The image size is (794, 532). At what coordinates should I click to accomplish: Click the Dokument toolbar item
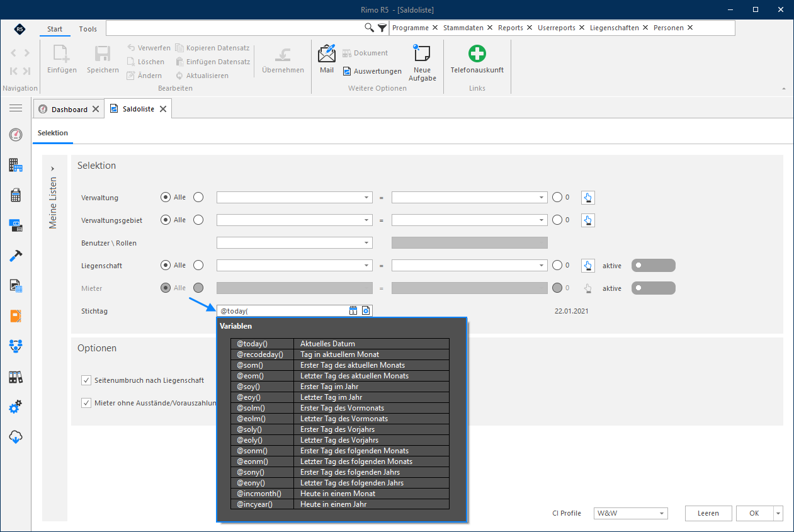point(365,53)
